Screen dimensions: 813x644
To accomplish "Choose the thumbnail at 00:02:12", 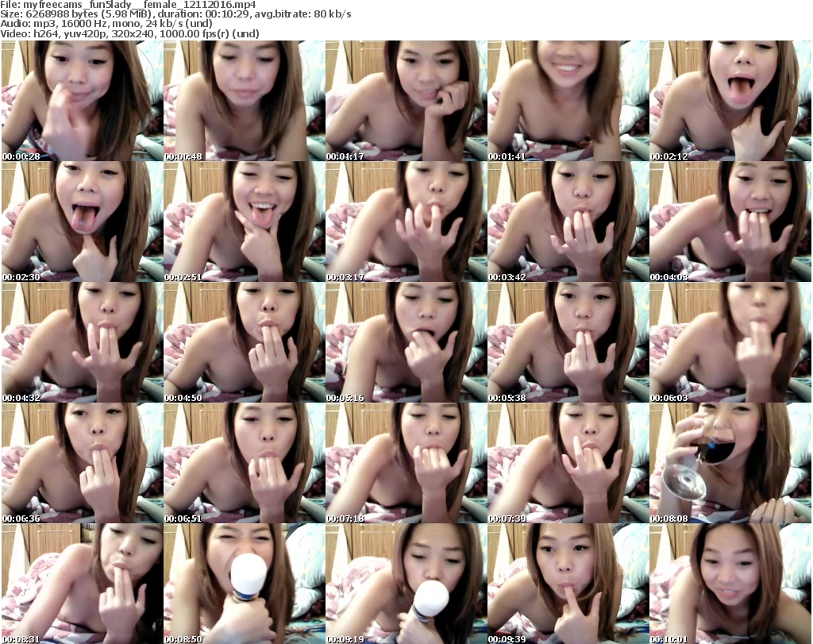I will (730, 101).
